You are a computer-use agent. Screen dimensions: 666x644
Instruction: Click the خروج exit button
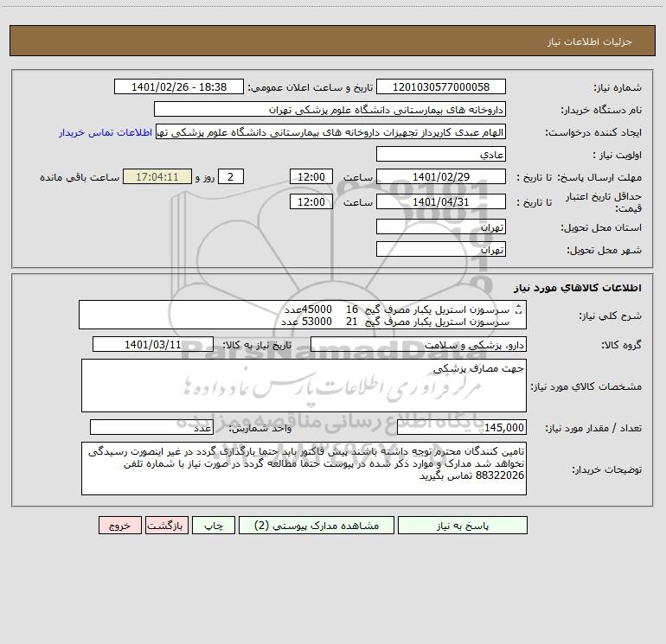[x=119, y=526]
